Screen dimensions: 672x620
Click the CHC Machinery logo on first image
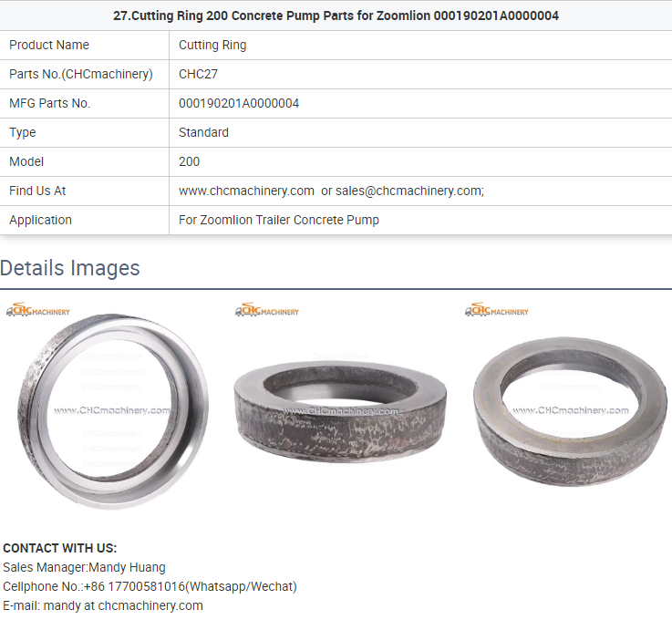pos(38,309)
